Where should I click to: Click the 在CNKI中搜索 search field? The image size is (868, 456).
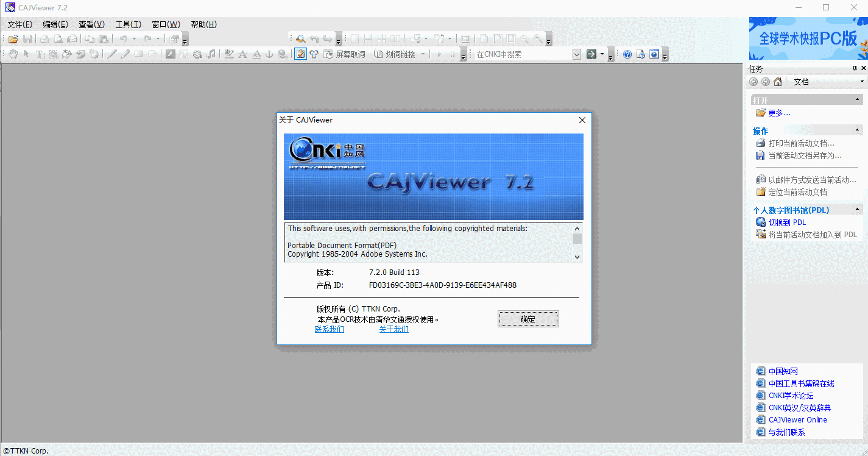pyautogui.click(x=523, y=54)
